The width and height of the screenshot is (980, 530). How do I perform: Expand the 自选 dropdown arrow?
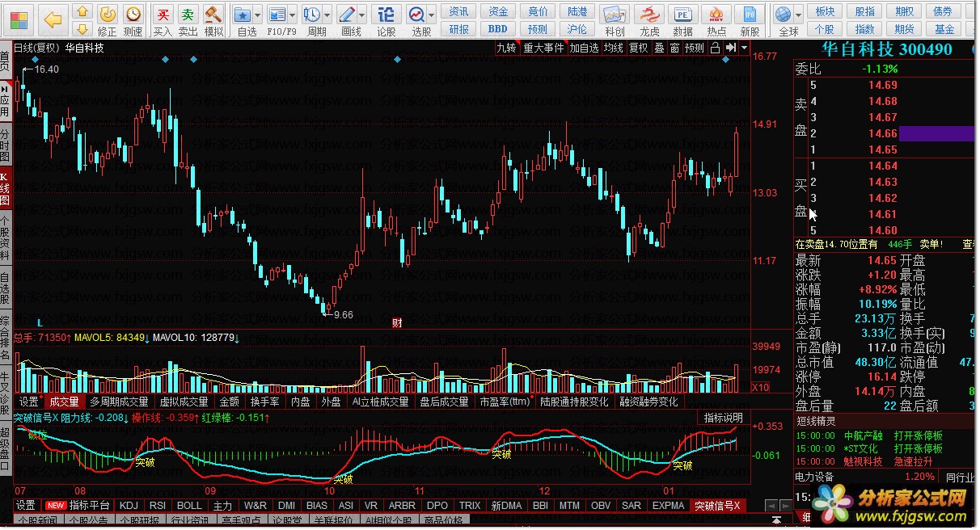tap(258, 15)
